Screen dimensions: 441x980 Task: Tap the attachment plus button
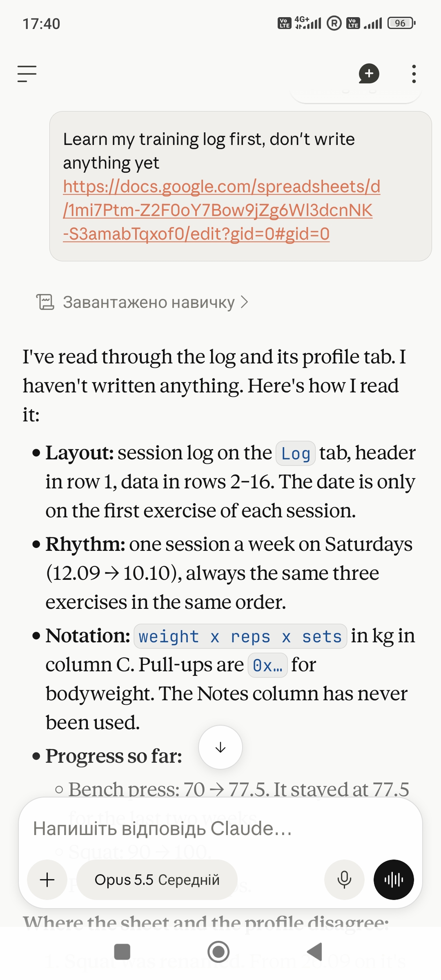point(47,880)
